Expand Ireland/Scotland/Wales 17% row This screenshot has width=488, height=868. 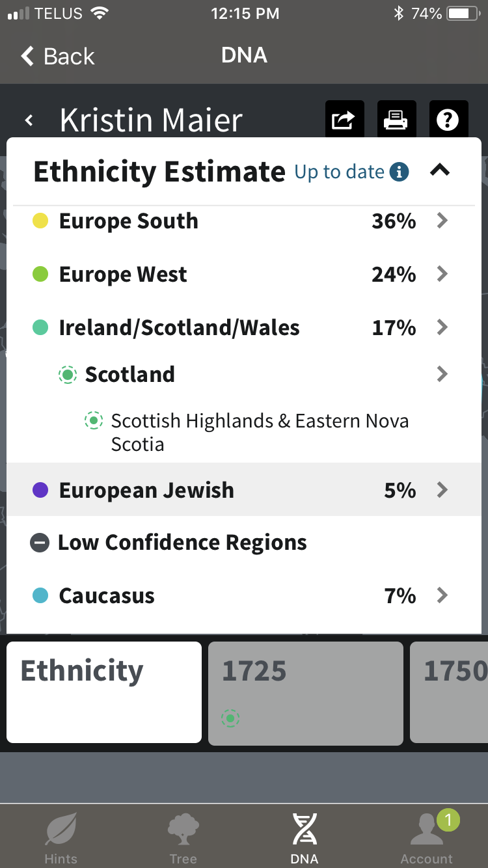click(x=442, y=327)
